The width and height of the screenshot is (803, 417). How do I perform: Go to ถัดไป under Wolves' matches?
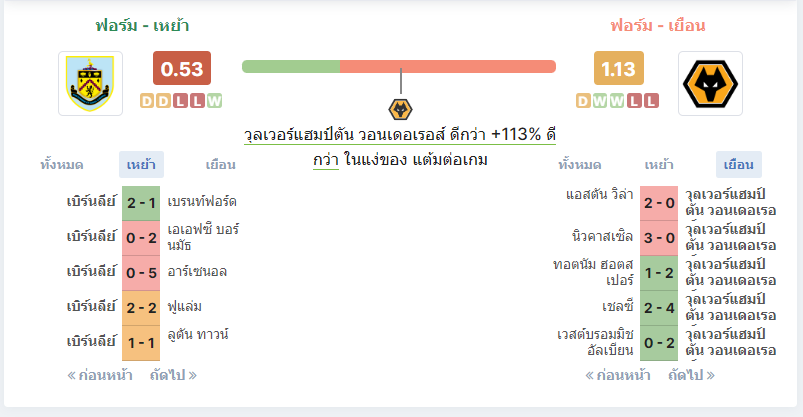[691, 376]
